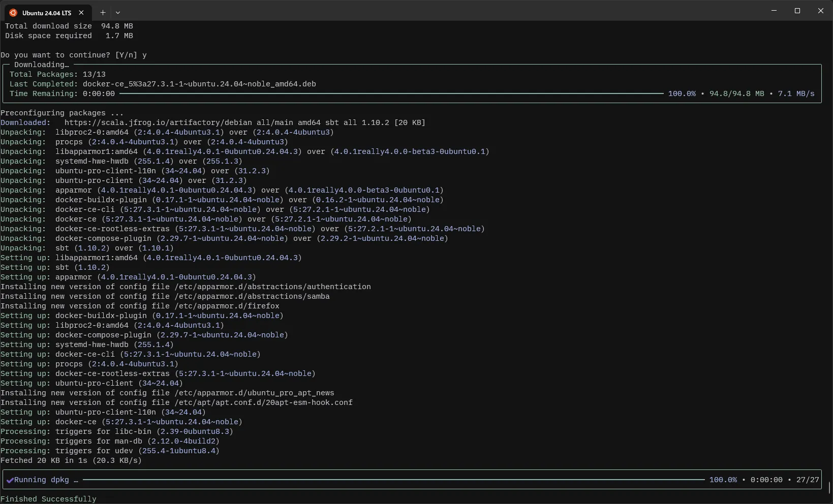
Task: Click the Downloading progress bar
Action: (391, 93)
